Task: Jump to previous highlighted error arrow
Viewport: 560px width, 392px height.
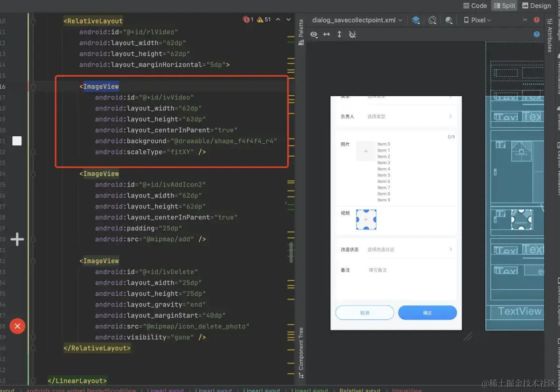Action: [x=278, y=20]
